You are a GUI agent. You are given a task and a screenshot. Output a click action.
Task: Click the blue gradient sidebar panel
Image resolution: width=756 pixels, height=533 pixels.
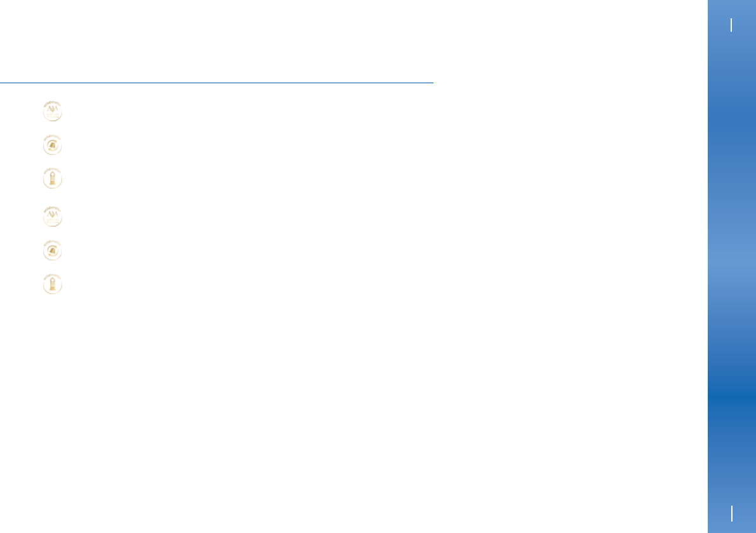(732, 266)
